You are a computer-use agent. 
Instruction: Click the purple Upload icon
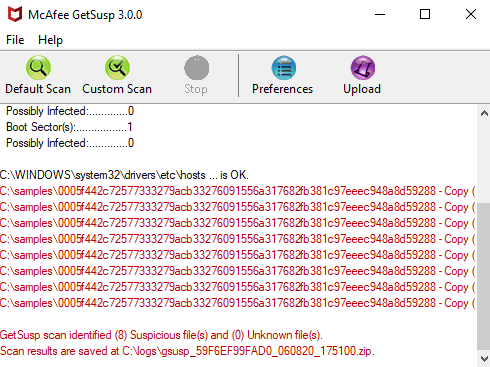coord(363,68)
